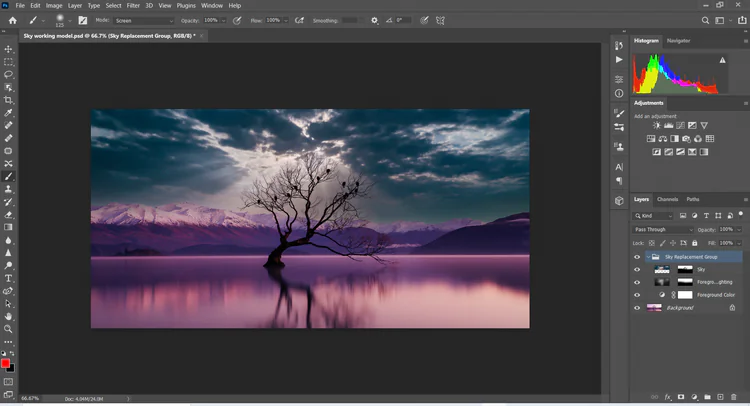Open the Pass Through blend mode dropdown

tap(663, 229)
